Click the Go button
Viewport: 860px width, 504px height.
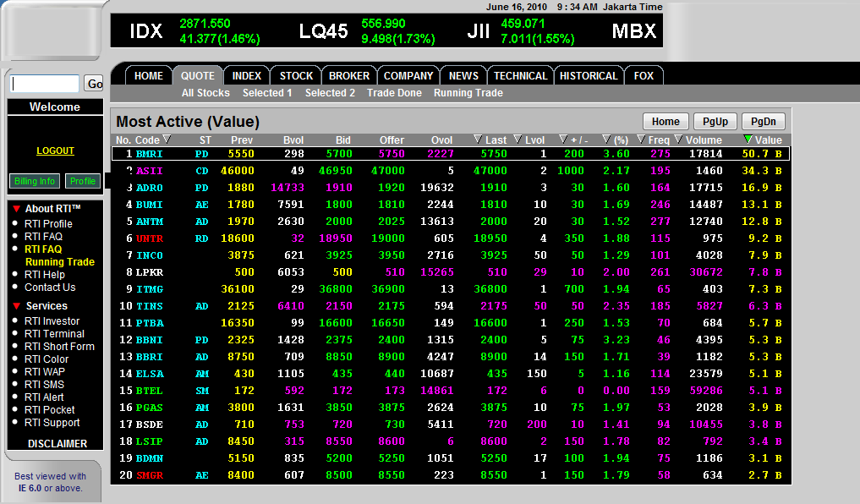click(95, 84)
